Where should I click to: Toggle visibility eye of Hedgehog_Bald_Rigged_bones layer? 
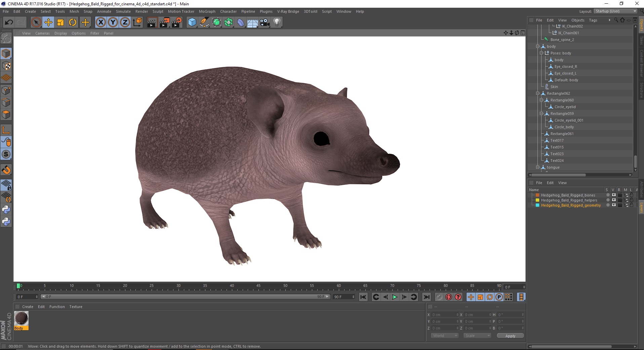click(x=614, y=195)
